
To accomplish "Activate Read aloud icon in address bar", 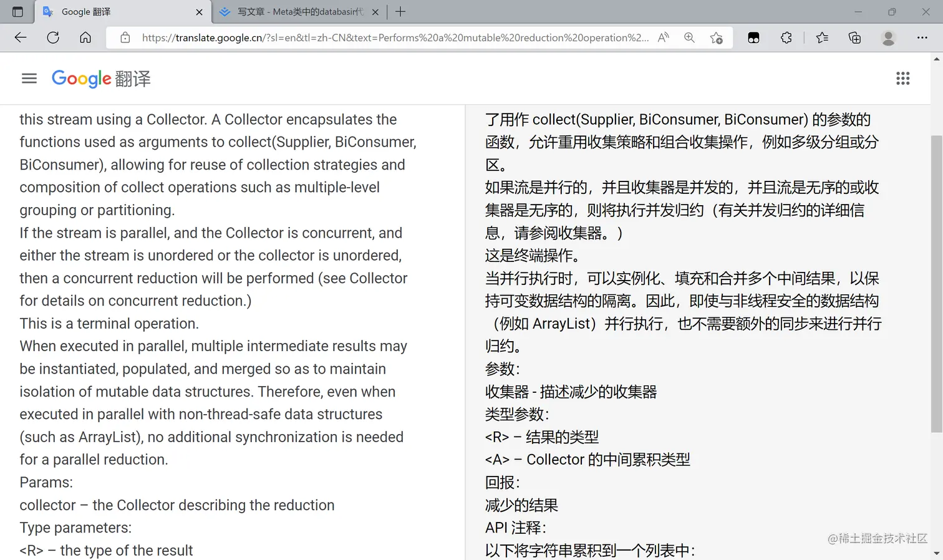I will [x=664, y=37].
